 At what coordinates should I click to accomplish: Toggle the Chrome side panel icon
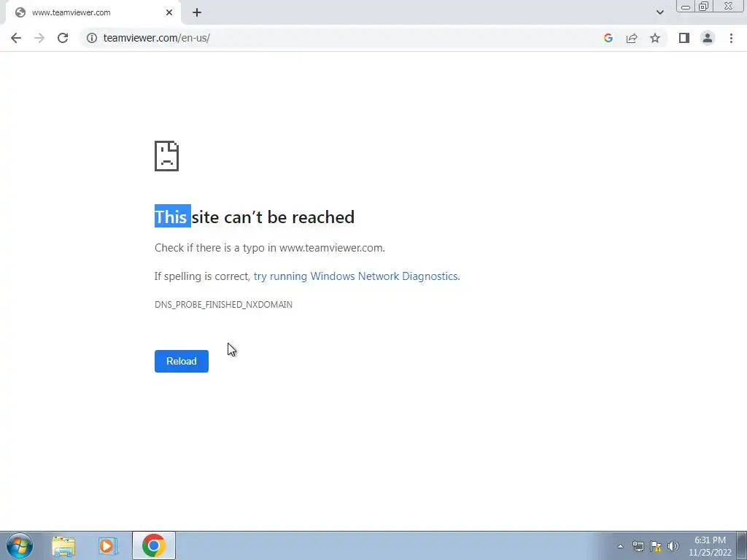click(684, 38)
